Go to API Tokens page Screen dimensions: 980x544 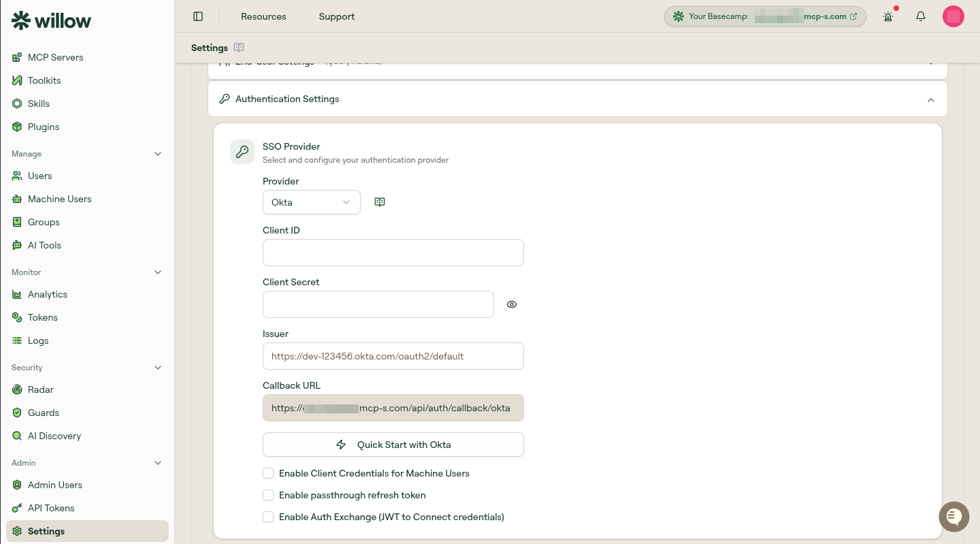(87, 508)
